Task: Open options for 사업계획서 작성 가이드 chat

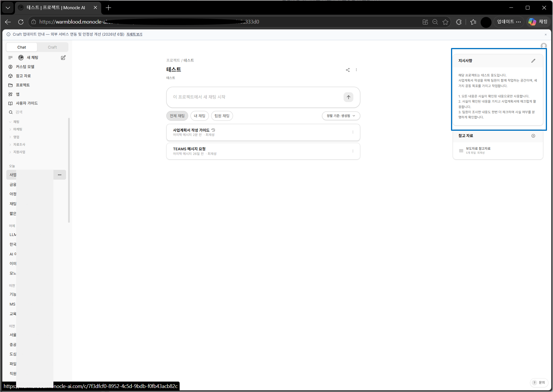Action: click(x=353, y=132)
